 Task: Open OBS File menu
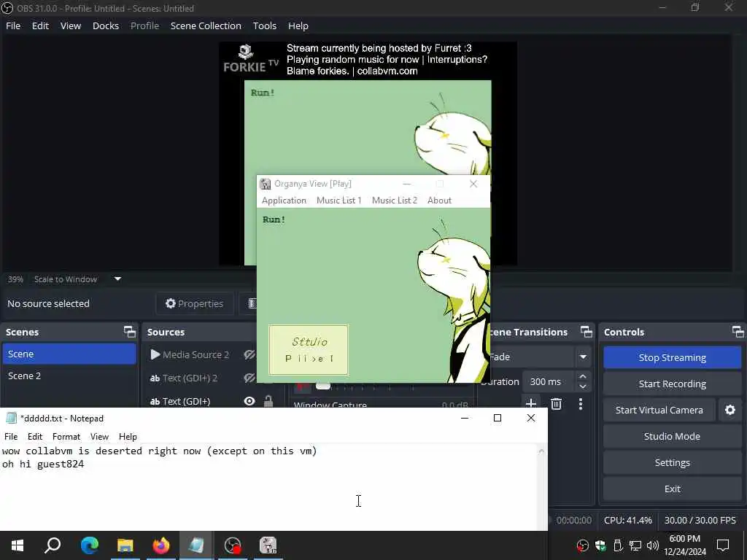[x=13, y=26]
